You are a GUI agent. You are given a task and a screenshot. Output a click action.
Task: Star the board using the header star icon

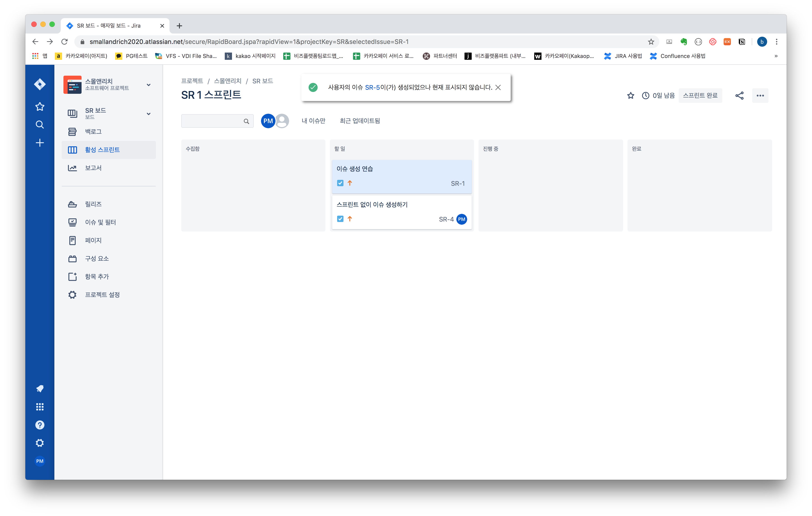pos(630,96)
